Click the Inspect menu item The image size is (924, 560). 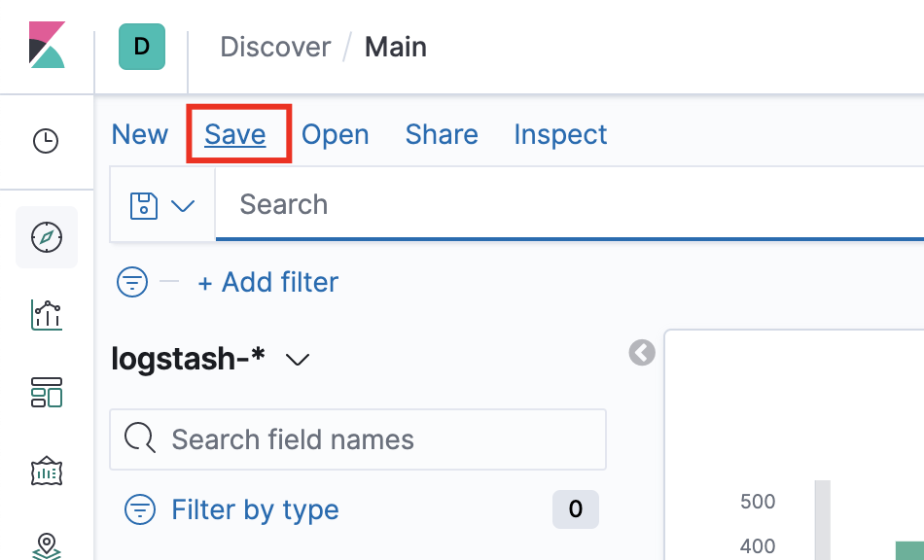click(560, 134)
